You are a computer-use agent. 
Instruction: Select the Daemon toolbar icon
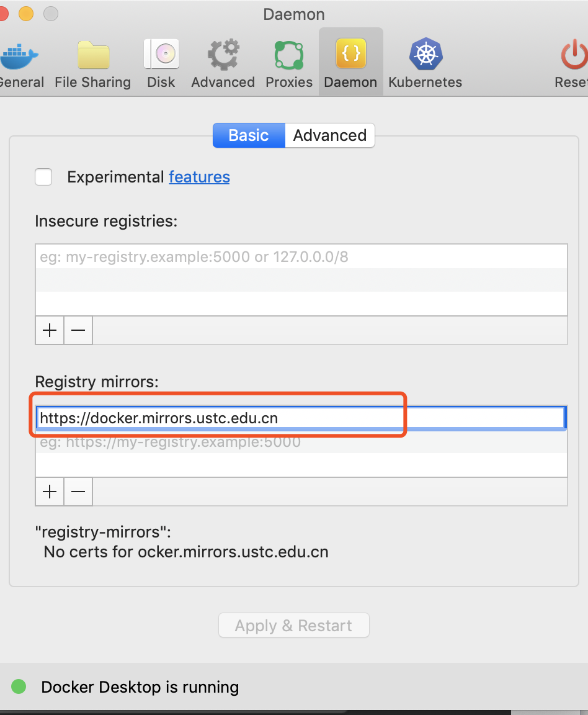[x=350, y=56]
